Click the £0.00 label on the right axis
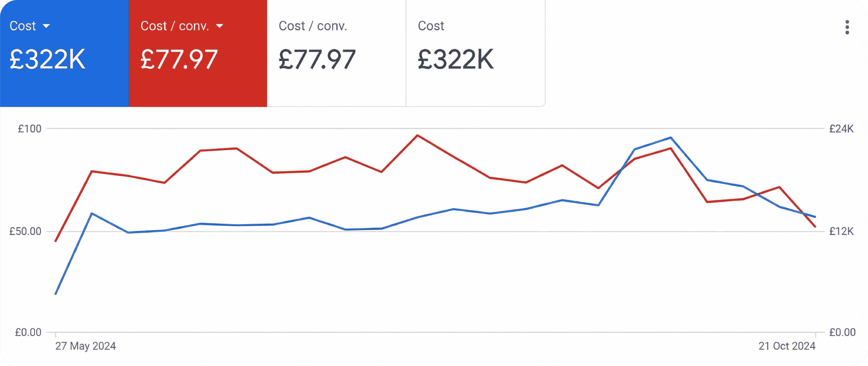 [x=842, y=332]
